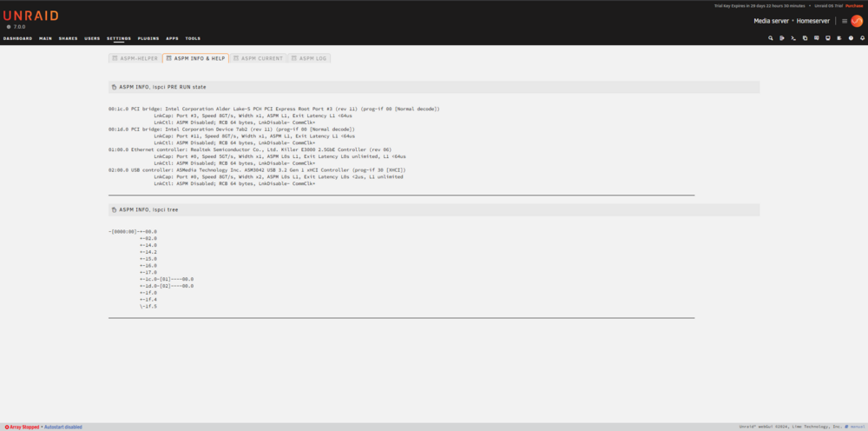
Task: Go to the Dashboard menu
Action: pos(17,39)
